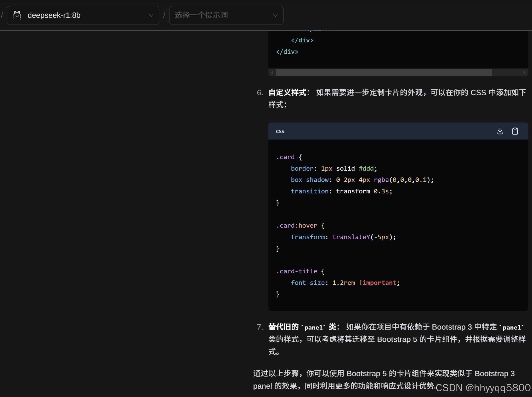Click the right arrow of the code scrollbar

click(x=524, y=72)
